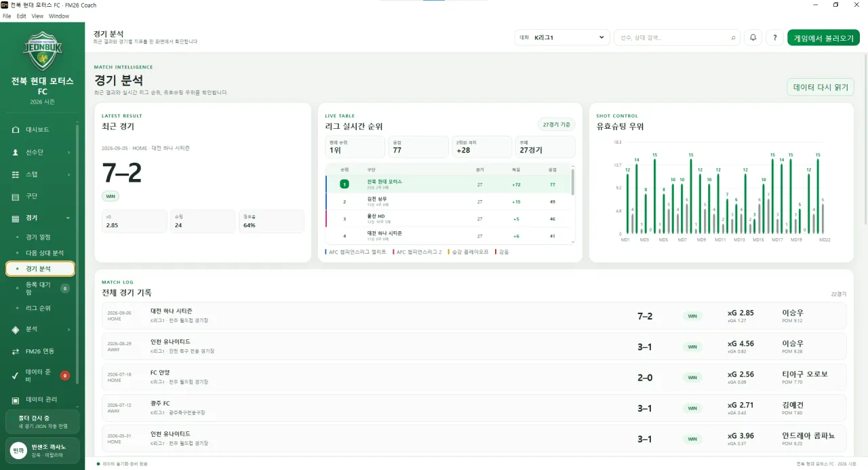Click 티아구 오로보 POM name

[804, 374]
